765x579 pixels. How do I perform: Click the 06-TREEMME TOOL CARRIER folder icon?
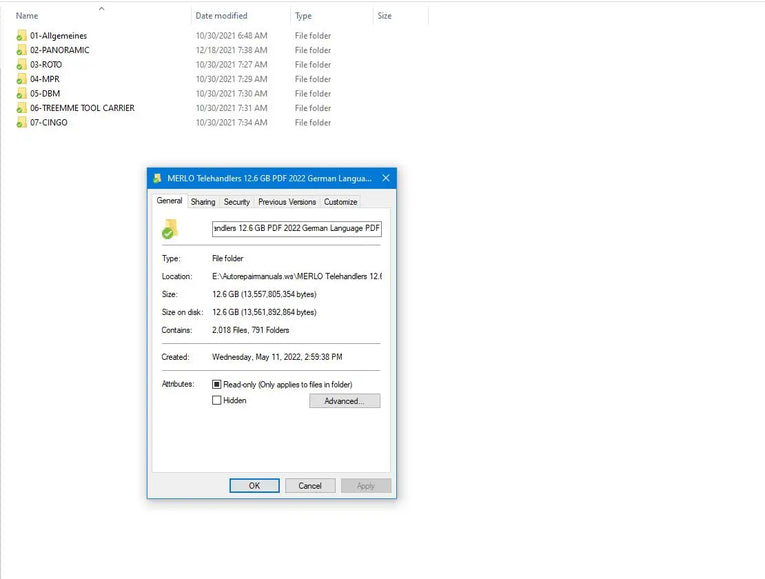[x=21, y=108]
